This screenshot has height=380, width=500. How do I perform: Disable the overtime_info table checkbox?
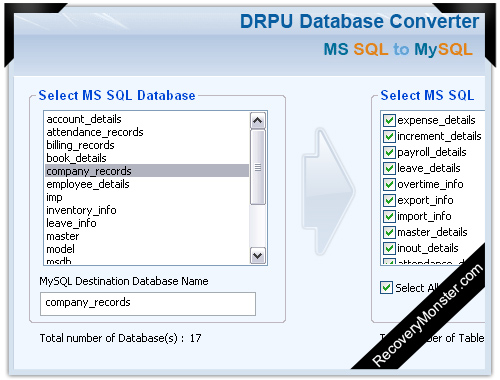389,184
